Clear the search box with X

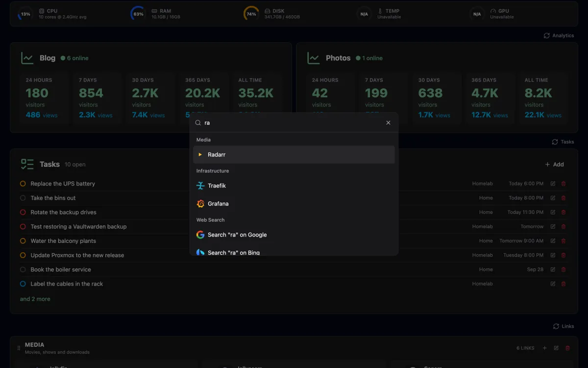tap(388, 123)
